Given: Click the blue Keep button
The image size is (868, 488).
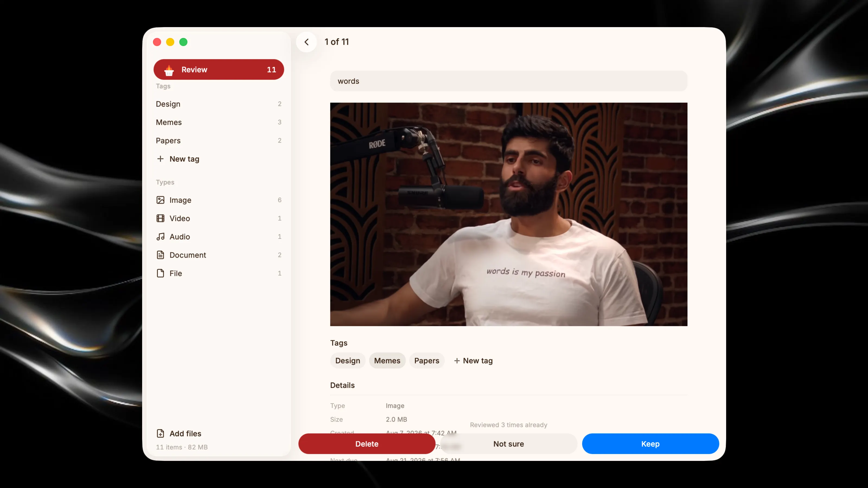Looking at the screenshot, I should [650, 444].
